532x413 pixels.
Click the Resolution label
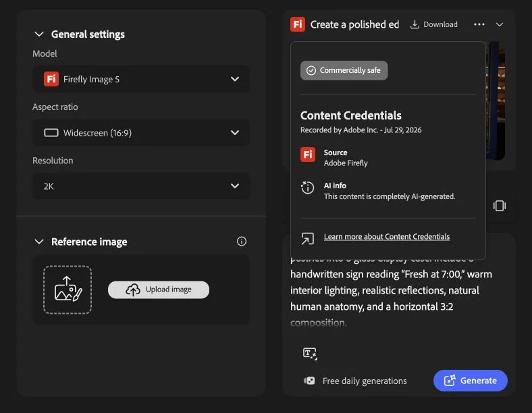[53, 161]
